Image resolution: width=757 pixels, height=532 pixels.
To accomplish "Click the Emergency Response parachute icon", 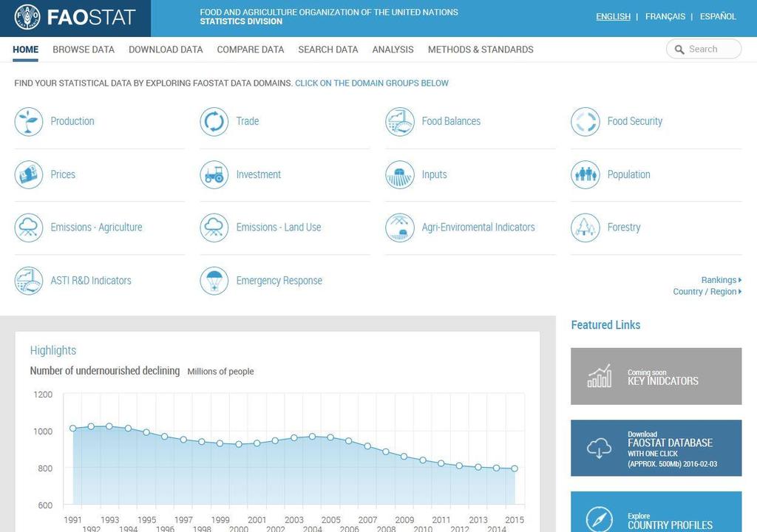I will (214, 281).
